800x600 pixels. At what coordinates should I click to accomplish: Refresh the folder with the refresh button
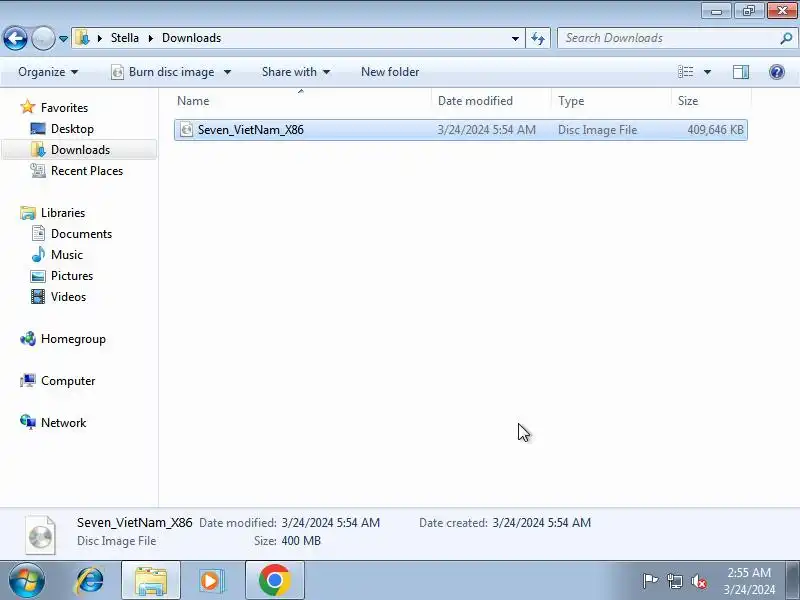pyautogui.click(x=538, y=38)
